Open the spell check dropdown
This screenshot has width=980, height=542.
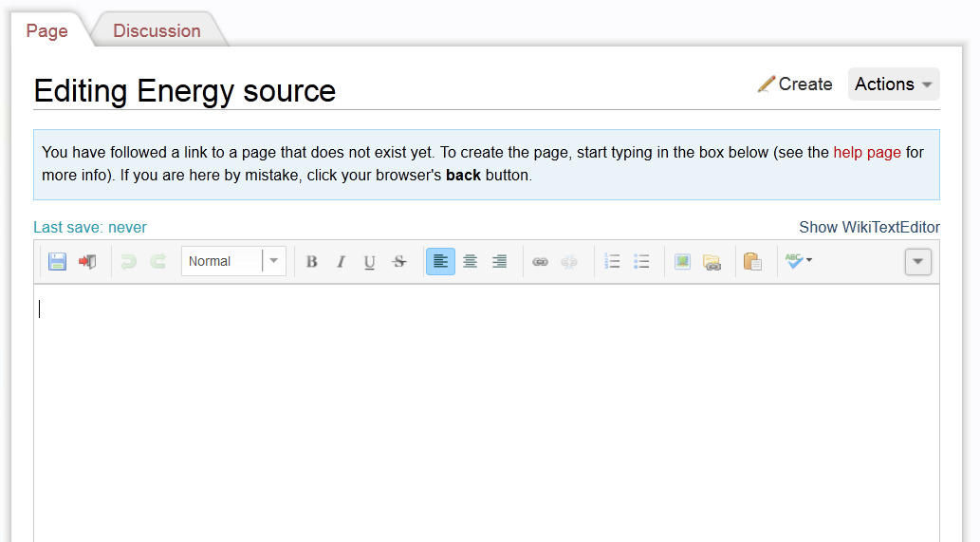click(x=798, y=261)
